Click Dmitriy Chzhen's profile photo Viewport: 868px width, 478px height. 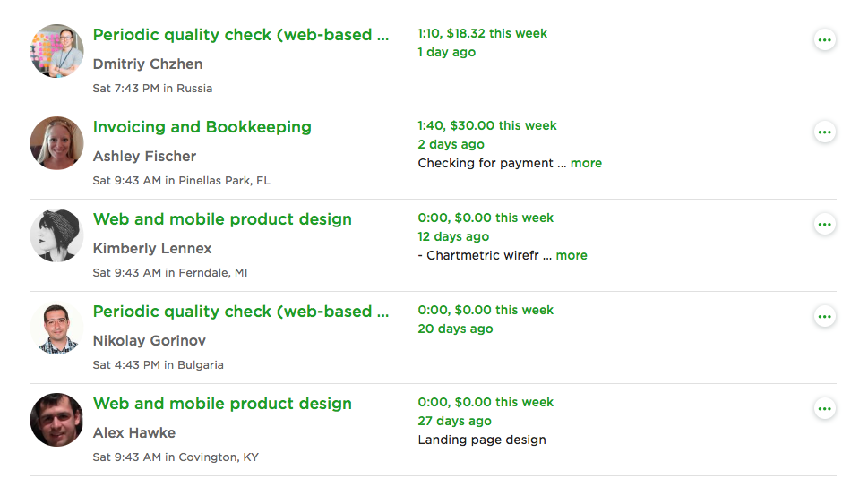57,51
